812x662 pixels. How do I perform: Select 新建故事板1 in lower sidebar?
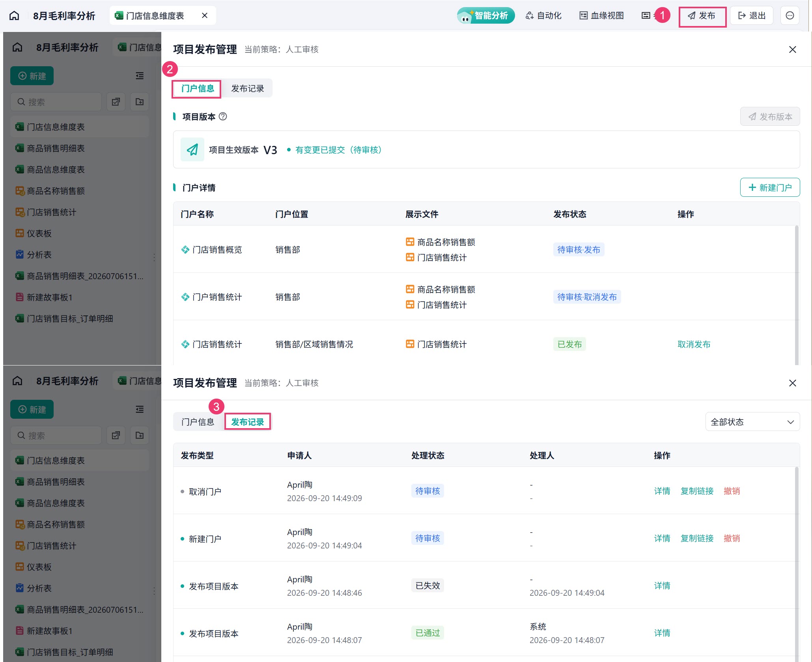[80, 631]
